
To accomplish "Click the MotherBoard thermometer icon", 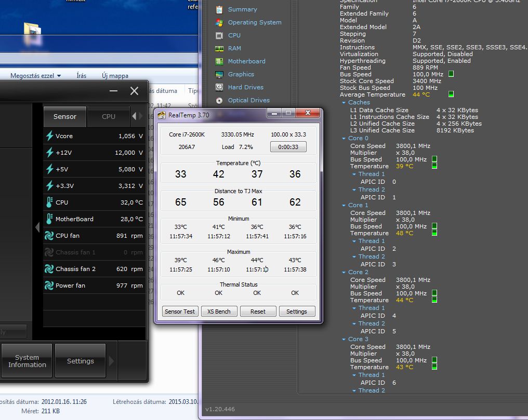I will [x=49, y=219].
